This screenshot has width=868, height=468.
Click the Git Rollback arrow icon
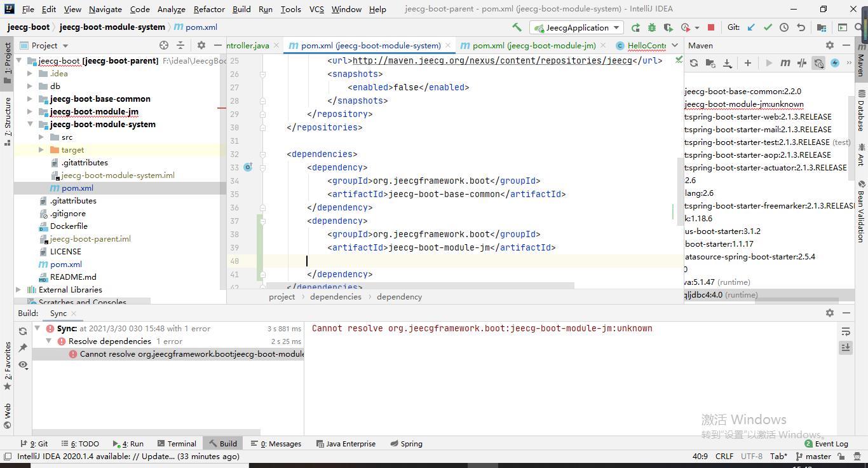[801, 27]
